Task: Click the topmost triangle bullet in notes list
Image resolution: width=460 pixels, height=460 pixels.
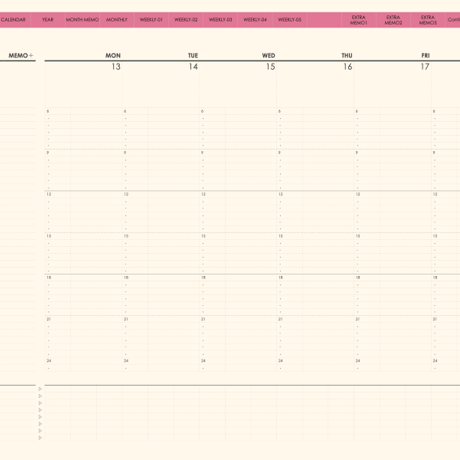Action: tap(40, 389)
